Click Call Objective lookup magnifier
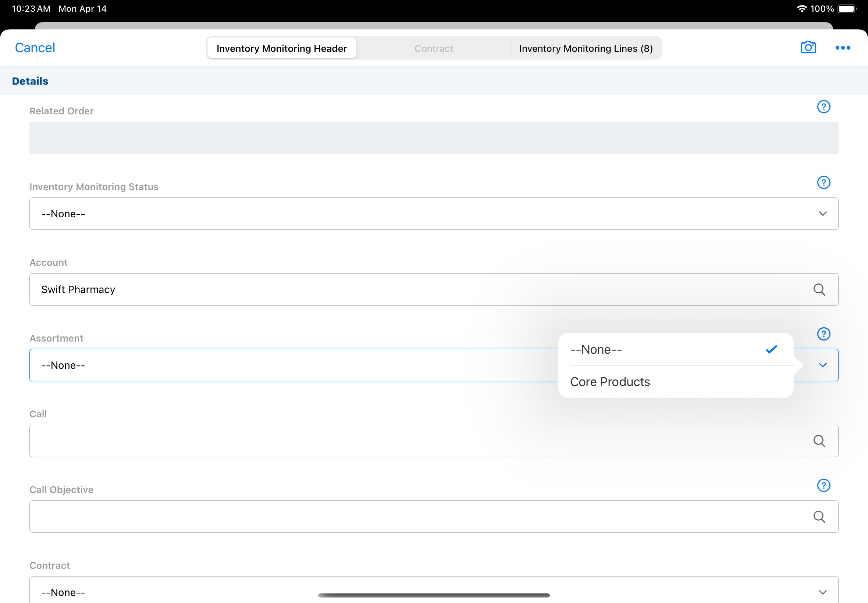Screen dimensions: 868x603 (x=819, y=517)
